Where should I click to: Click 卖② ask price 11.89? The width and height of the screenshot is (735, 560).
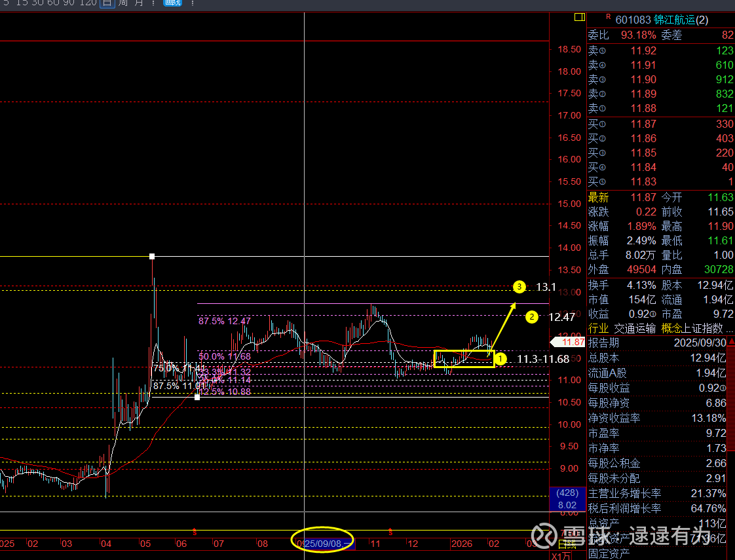[643, 94]
